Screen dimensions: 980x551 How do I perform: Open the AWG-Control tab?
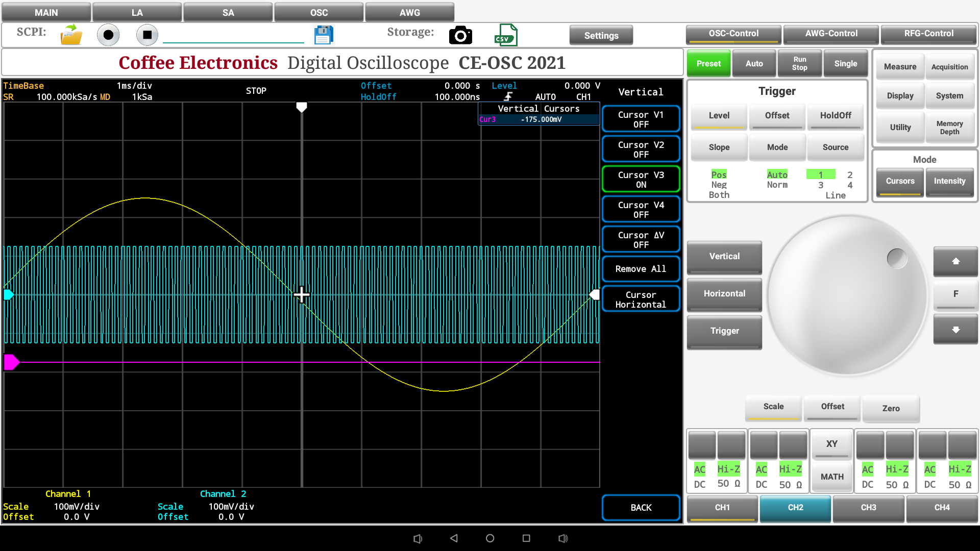(x=831, y=34)
